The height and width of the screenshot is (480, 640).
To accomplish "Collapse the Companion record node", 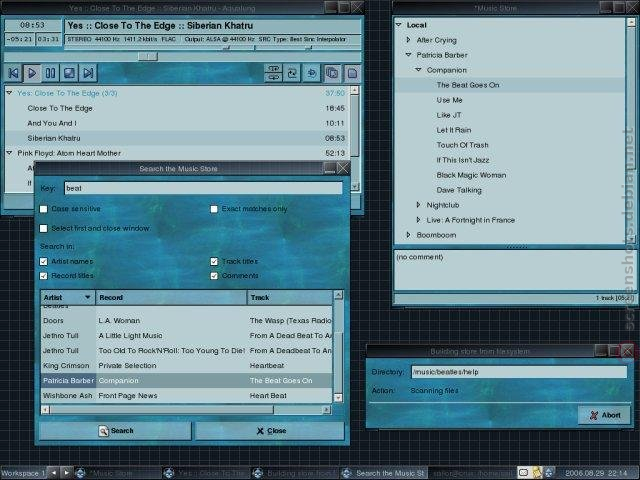I will (418, 70).
